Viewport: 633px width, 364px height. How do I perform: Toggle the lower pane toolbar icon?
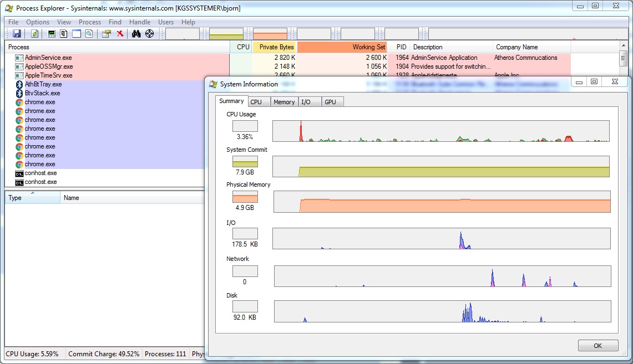click(x=77, y=34)
